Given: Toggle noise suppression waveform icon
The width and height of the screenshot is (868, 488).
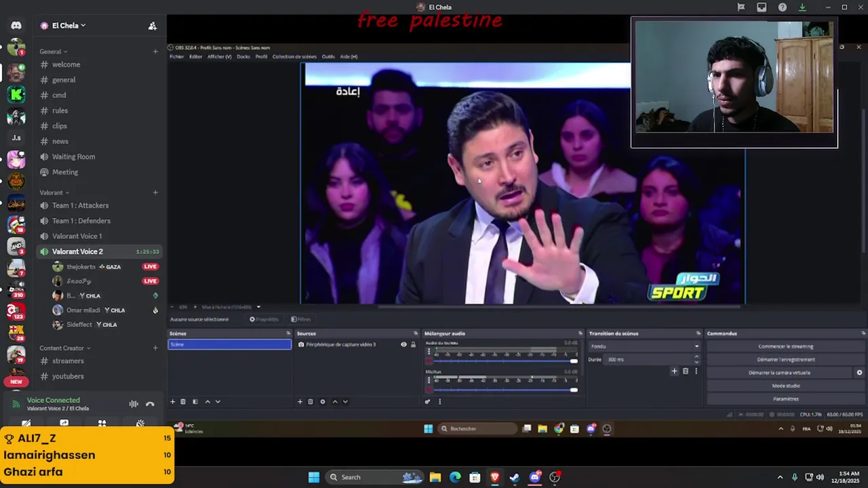Looking at the screenshot, I should pos(134,404).
